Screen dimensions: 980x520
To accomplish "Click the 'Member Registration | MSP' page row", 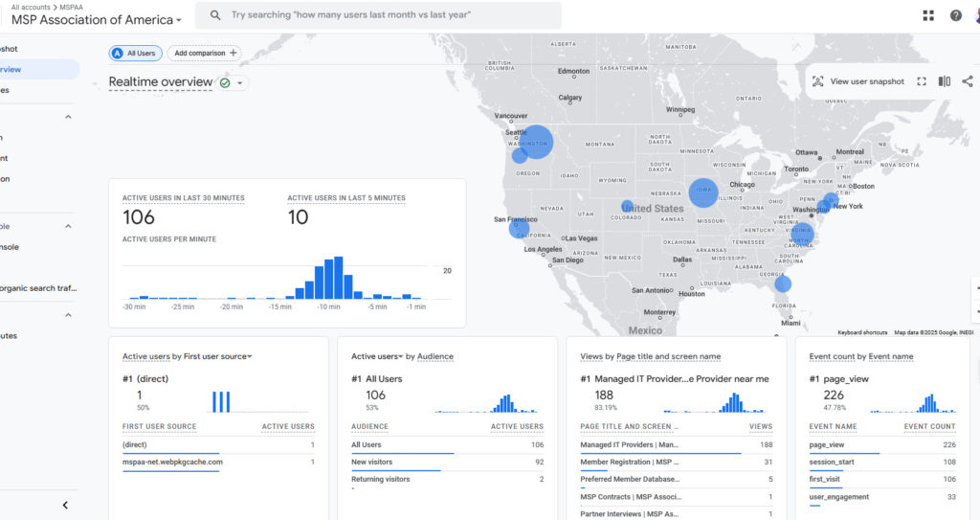I will tap(677, 463).
